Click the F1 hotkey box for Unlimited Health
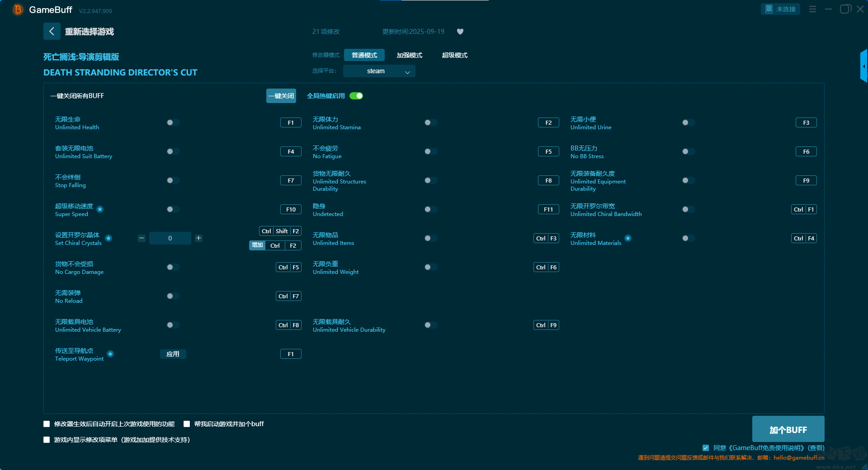868x470 pixels. click(x=291, y=122)
